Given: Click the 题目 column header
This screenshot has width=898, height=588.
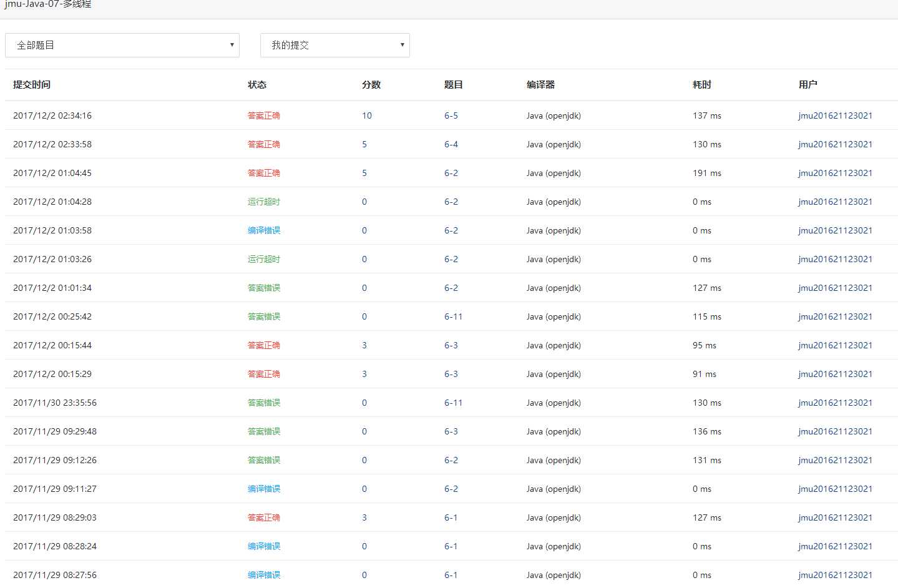Looking at the screenshot, I should tap(454, 84).
